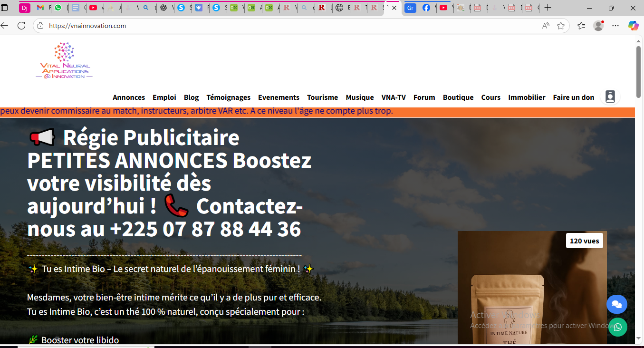Open the account profile icon in the navigation bar

point(610,97)
